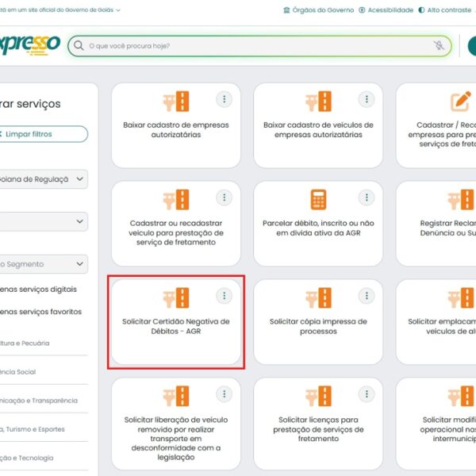The height and width of the screenshot is (476, 476).
Task: Click the Órgãos do Governo building icon
Action: [x=286, y=10]
